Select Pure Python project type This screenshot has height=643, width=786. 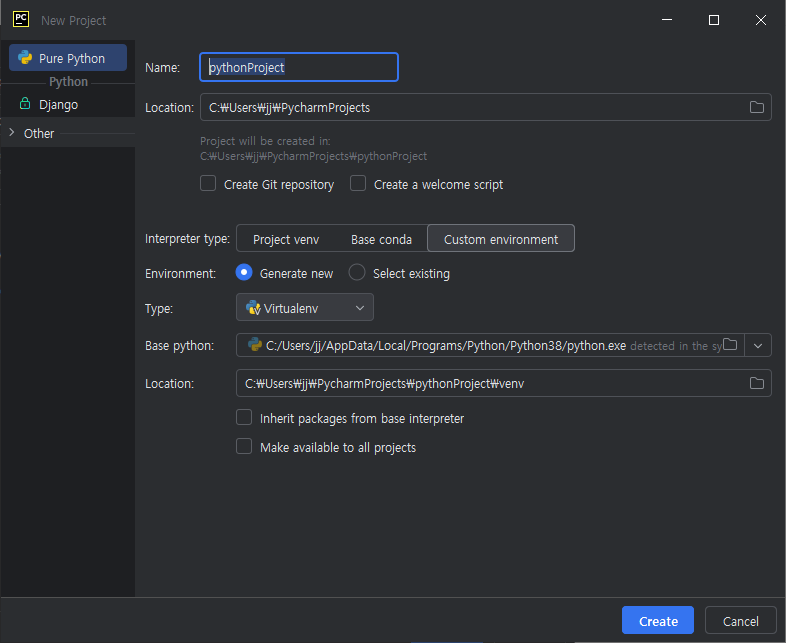[x=68, y=58]
